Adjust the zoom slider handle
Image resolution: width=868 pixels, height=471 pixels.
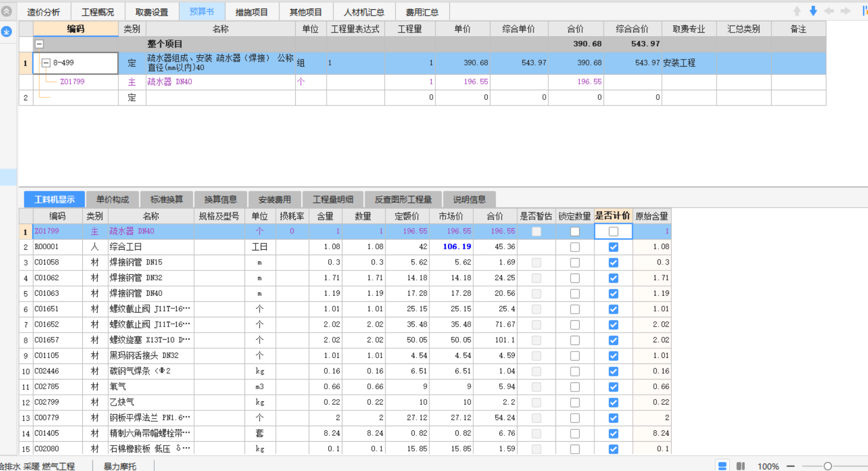click(x=827, y=466)
